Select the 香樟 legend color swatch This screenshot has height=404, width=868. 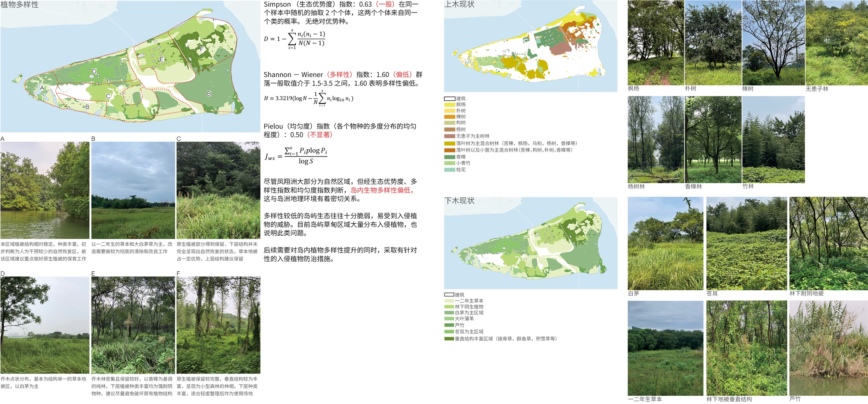pyautogui.click(x=449, y=157)
